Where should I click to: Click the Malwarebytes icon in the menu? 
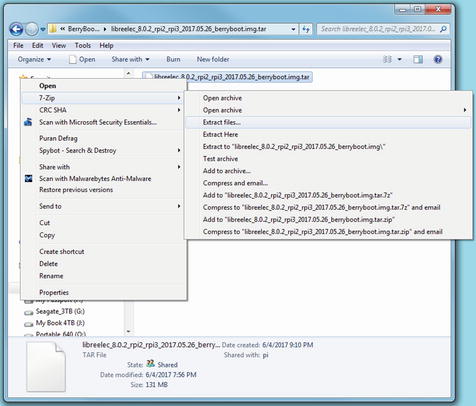tap(29, 179)
